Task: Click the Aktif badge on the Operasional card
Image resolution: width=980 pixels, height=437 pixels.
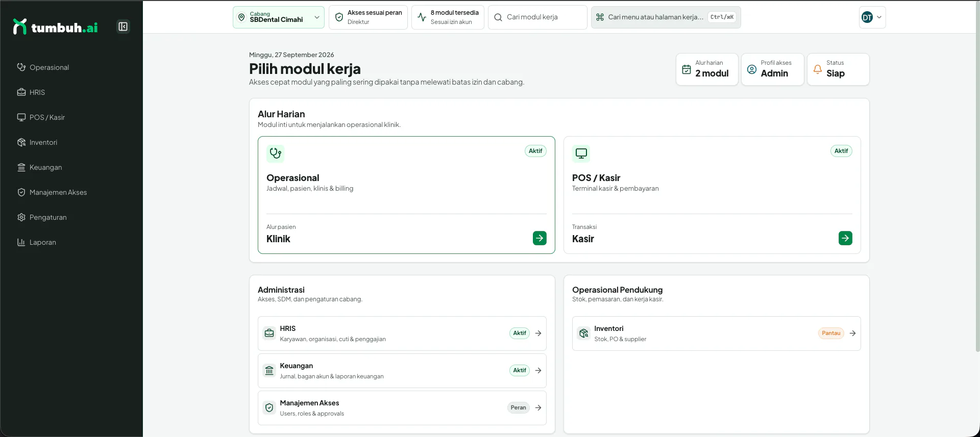Action: 535,151
